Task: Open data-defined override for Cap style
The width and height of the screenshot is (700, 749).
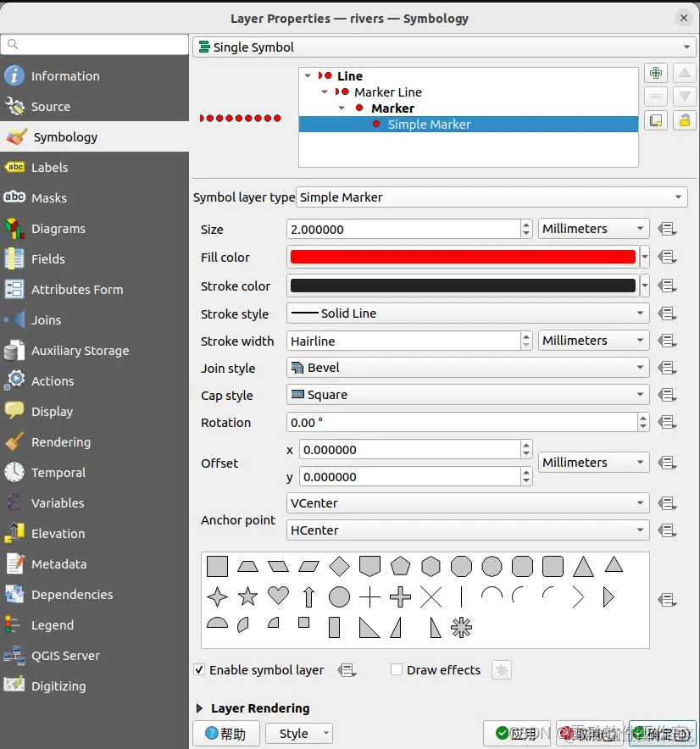Action: [x=667, y=396]
